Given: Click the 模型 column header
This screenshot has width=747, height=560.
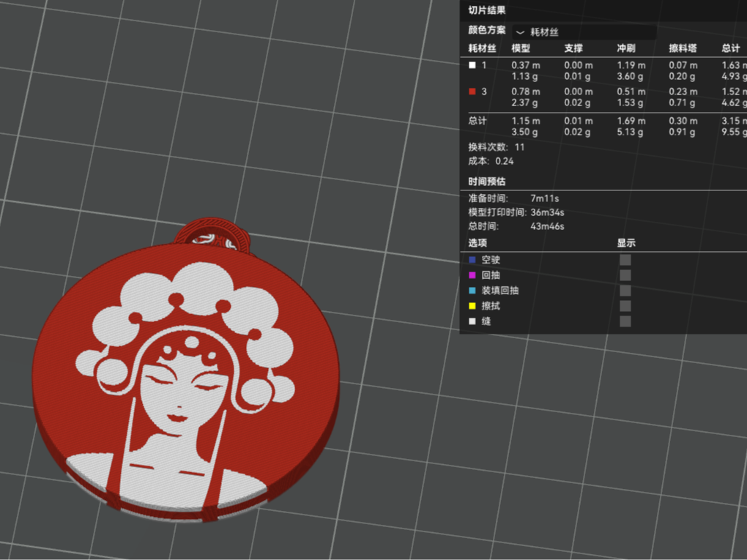Looking at the screenshot, I should (521, 48).
